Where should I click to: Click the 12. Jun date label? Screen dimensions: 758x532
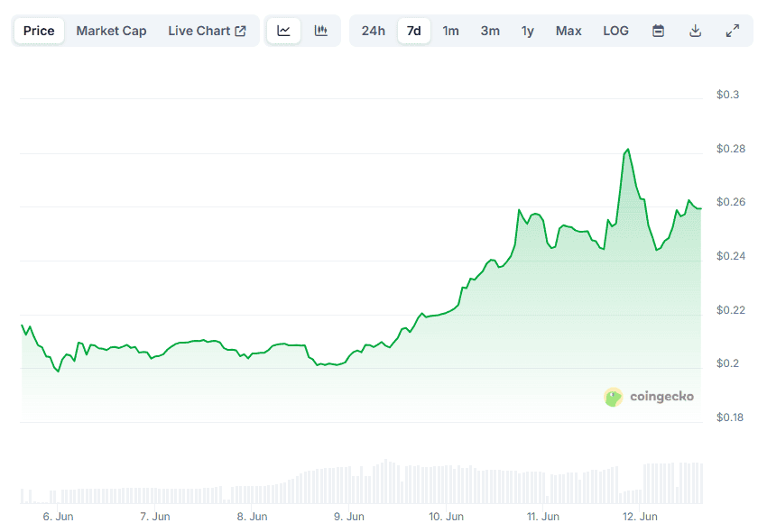pos(640,517)
